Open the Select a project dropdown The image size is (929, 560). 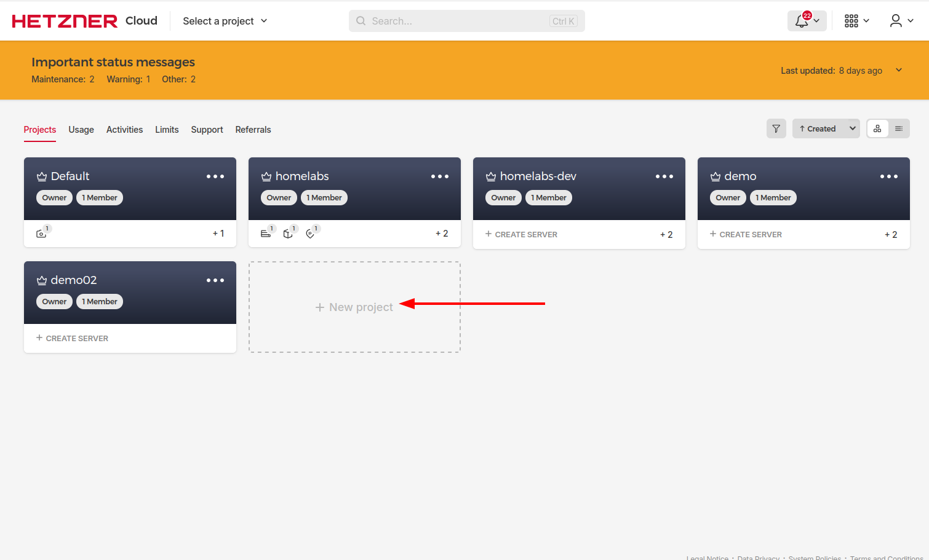225,21
